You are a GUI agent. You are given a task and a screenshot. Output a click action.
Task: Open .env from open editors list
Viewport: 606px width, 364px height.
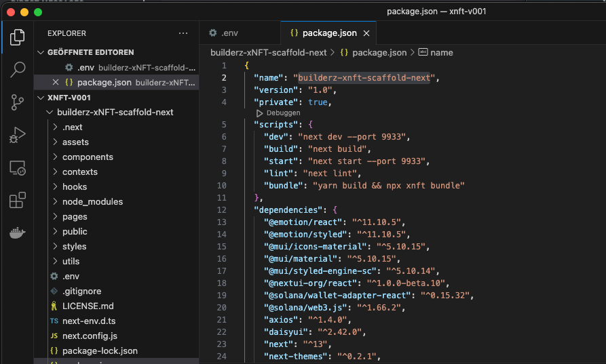tap(116, 68)
